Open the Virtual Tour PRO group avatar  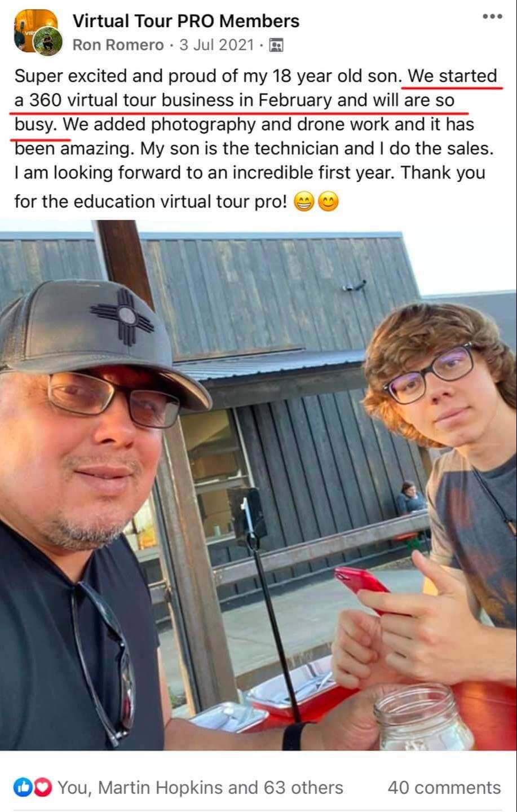coord(34,28)
